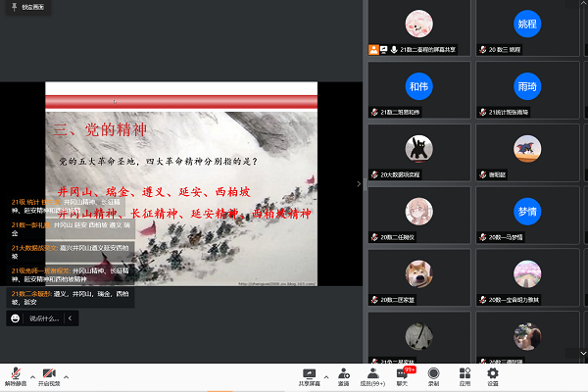Open meeting Settings (设置) gear
This screenshot has height=392, width=588.
[x=493, y=375]
